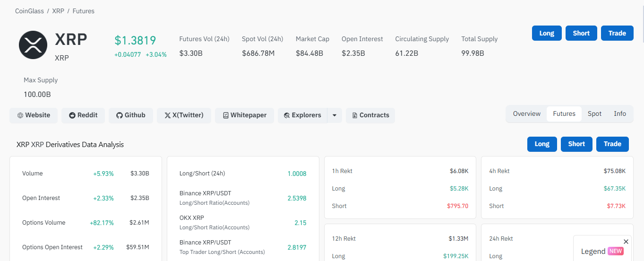Select the Futures tab
The width and height of the screenshot is (644, 261).
(564, 114)
